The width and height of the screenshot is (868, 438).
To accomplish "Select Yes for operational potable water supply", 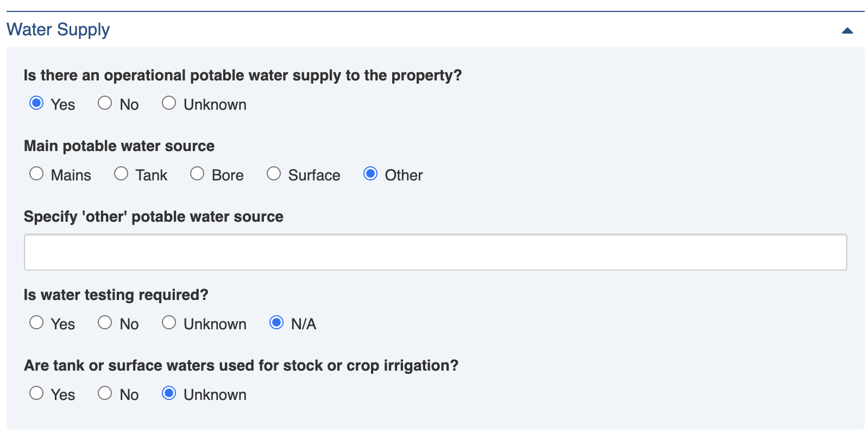I will tap(36, 103).
